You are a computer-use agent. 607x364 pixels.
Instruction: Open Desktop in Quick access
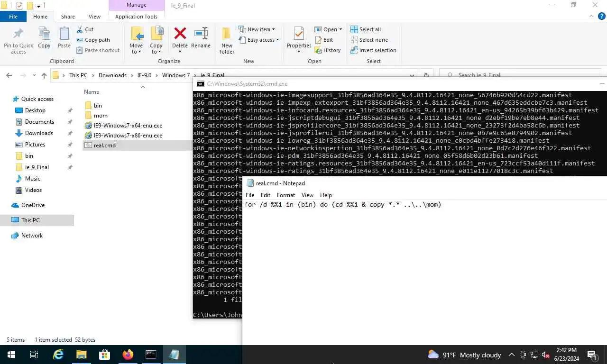(x=35, y=110)
